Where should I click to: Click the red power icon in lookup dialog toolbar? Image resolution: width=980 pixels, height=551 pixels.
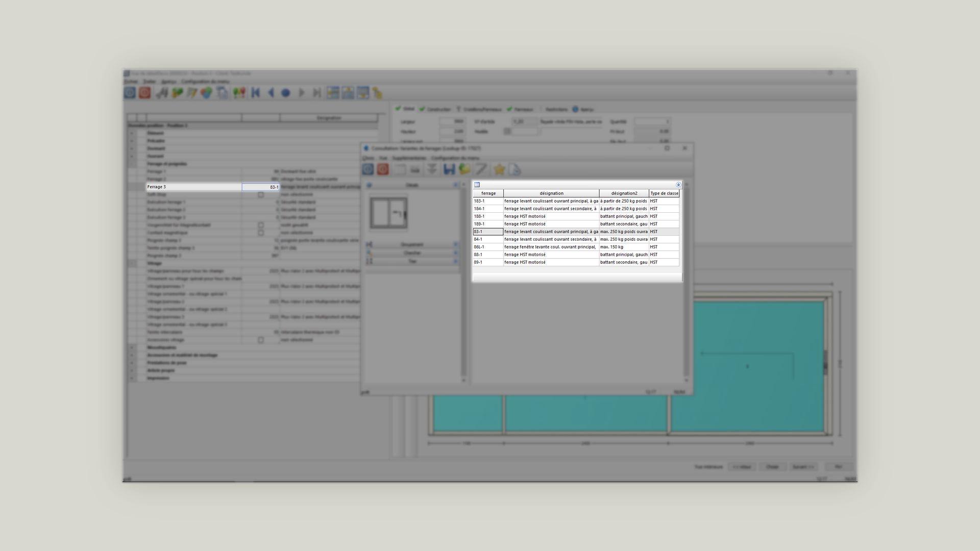[x=383, y=169]
